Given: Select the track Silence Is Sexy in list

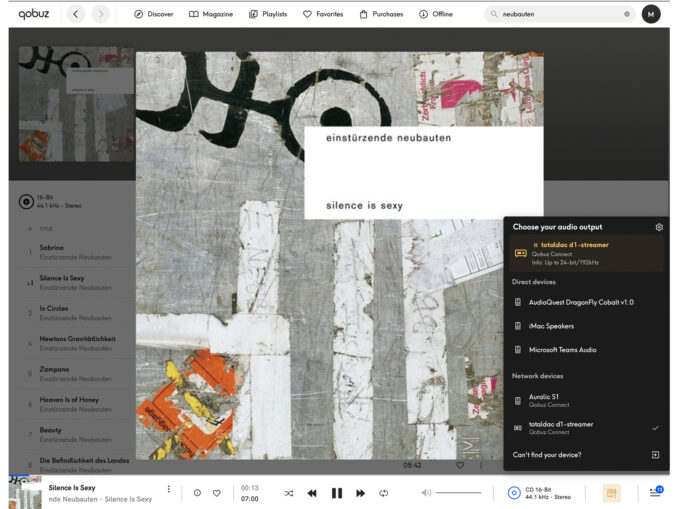Looking at the screenshot, I should (62, 278).
